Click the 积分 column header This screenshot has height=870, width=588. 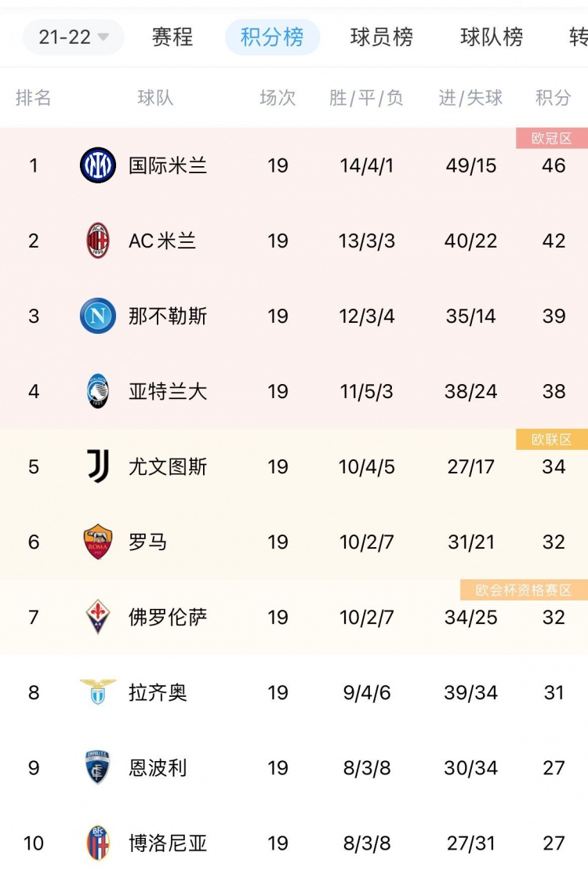(x=553, y=98)
